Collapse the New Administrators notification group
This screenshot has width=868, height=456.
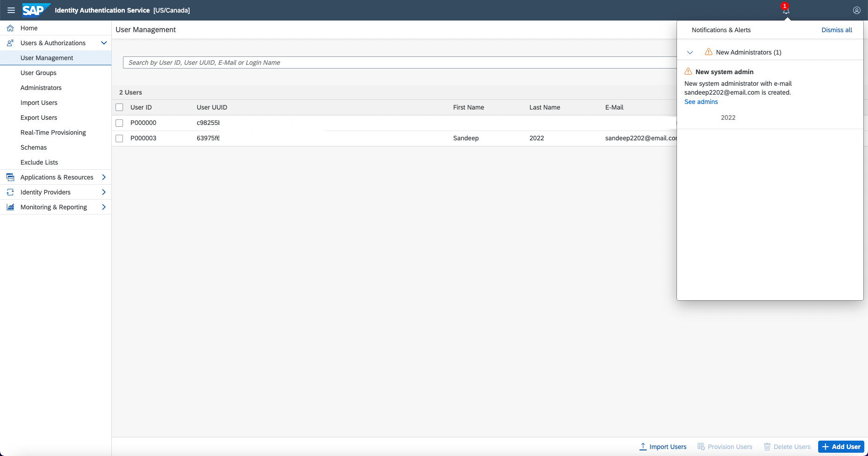coord(690,52)
